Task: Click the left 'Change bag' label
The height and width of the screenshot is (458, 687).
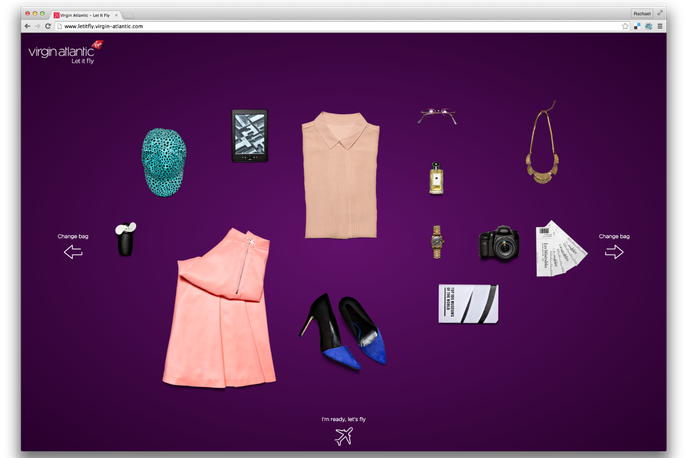Action: pyautogui.click(x=73, y=236)
